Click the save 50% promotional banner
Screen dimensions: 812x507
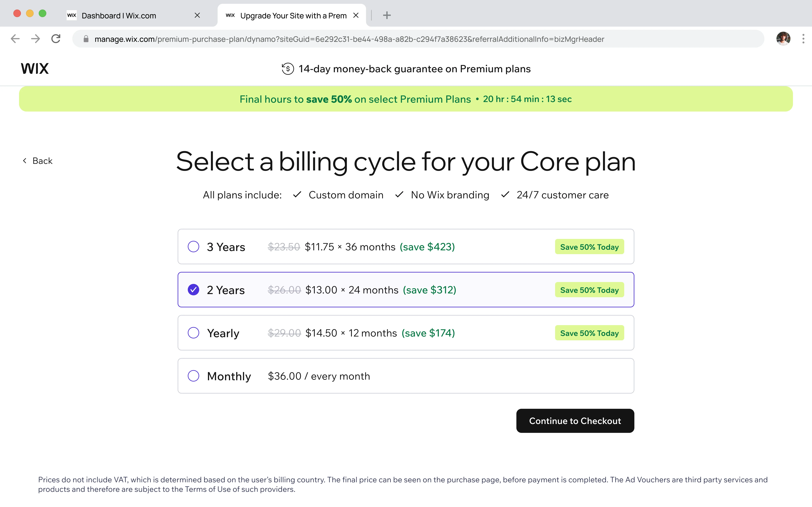(x=406, y=99)
